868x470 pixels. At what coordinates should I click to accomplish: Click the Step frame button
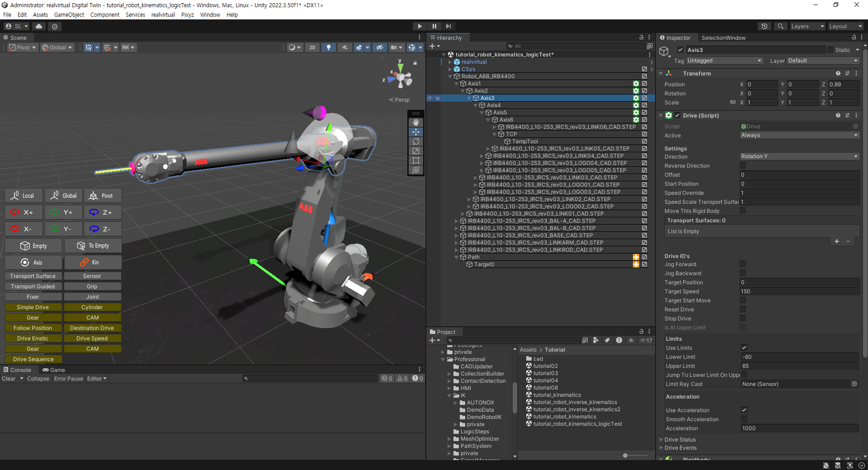[448, 26]
